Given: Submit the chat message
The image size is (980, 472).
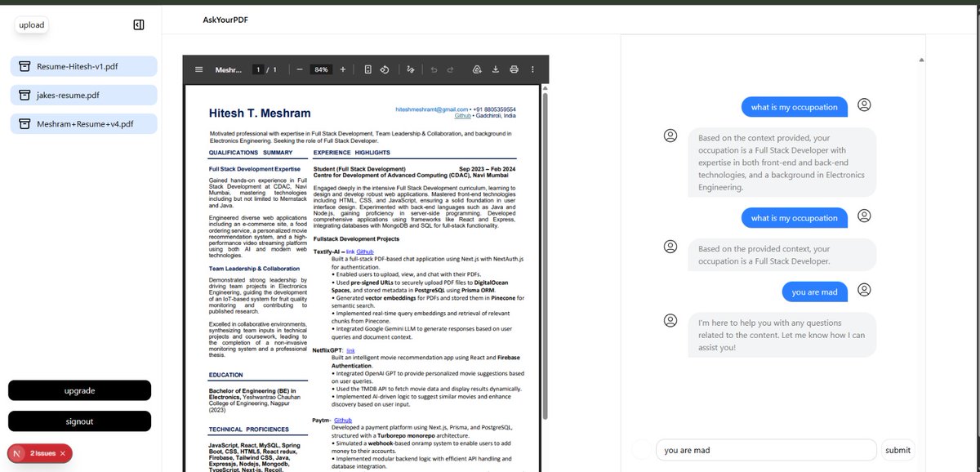Looking at the screenshot, I should point(898,450).
